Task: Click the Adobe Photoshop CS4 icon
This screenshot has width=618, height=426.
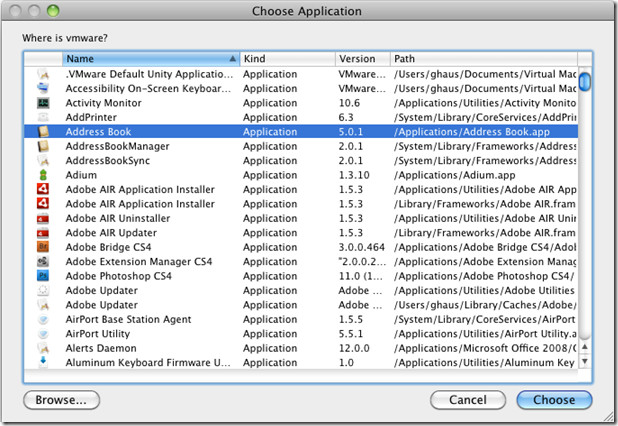Action: point(43,276)
